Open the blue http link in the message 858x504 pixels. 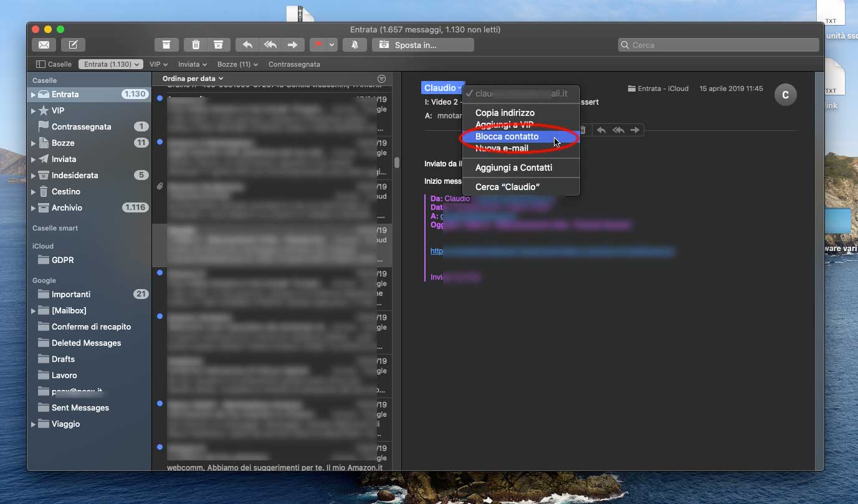[x=552, y=251]
